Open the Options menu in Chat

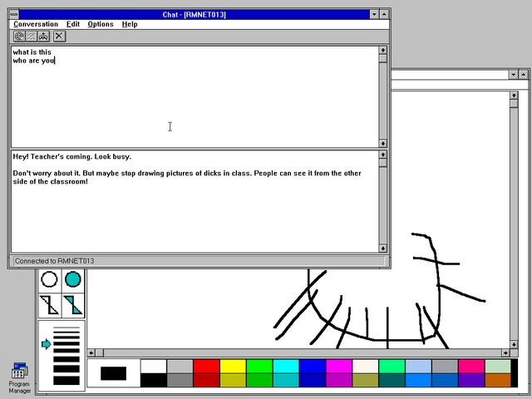point(101,24)
